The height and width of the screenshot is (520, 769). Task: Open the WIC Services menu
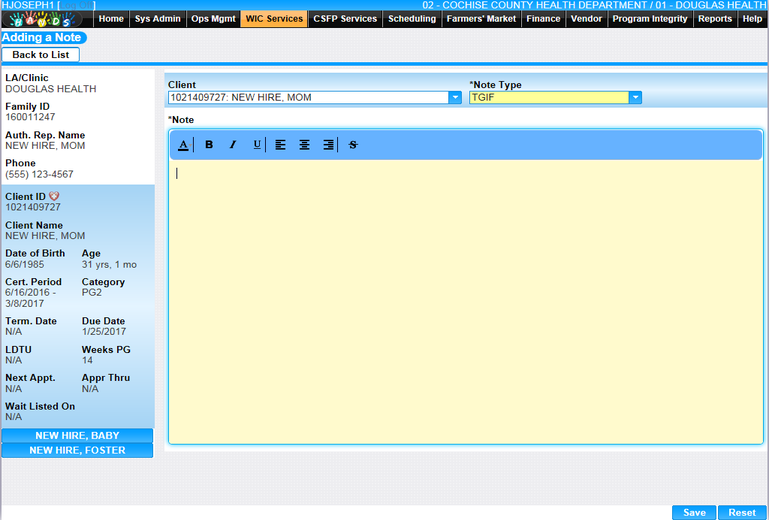point(274,19)
